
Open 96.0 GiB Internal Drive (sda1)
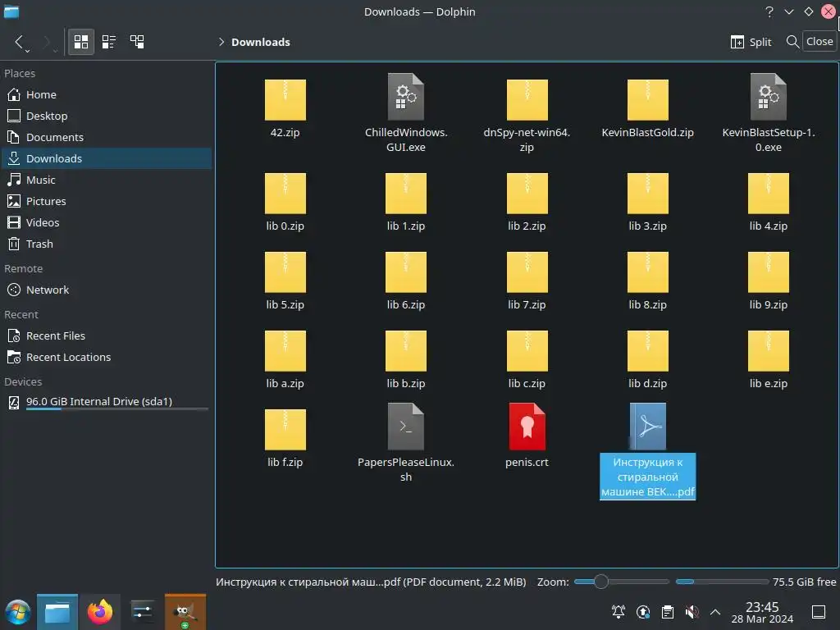click(107, 402)
